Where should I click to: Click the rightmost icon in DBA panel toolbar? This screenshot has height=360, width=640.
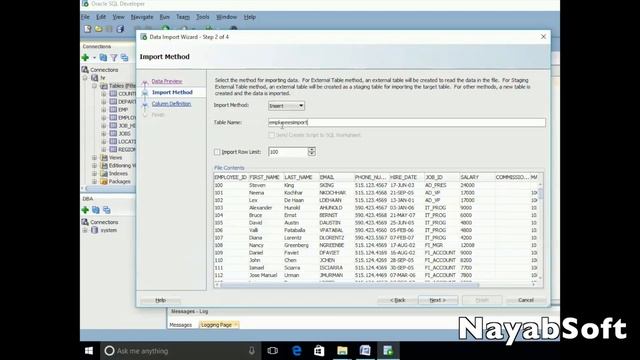click(107, 210)
